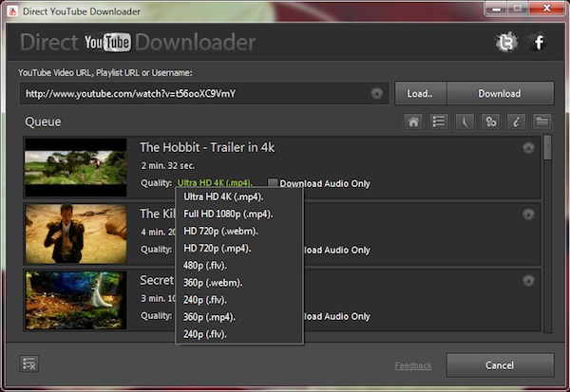Click the info icon in toolbar
Screen dimensions: 570x392
[x=516, y=121]
